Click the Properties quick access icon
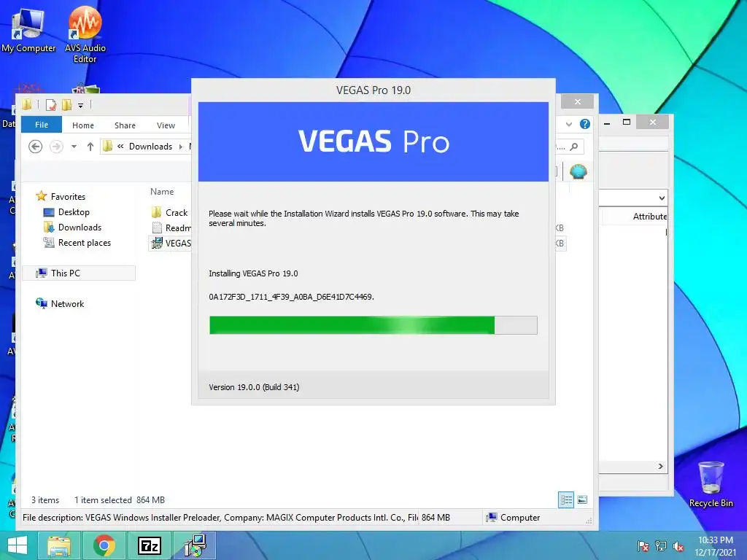Image resolution: width=747 pixels, height=560 pixels. 51,105
